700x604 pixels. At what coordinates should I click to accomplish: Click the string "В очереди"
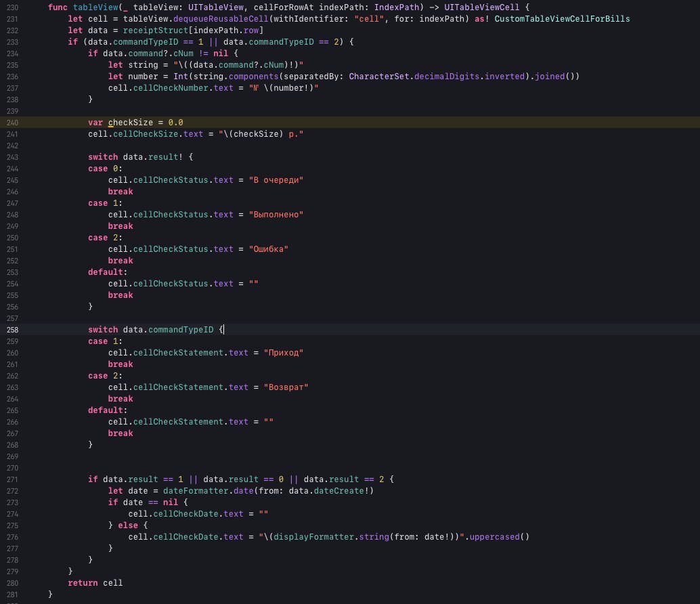[x=276, y=180]
